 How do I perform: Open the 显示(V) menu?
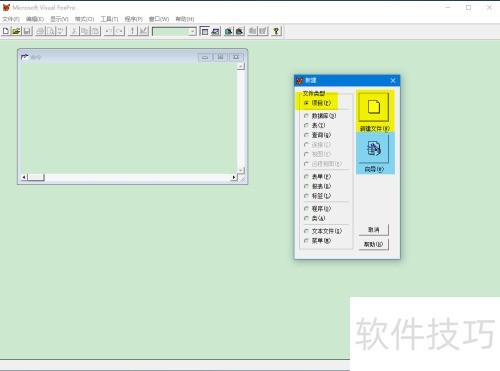(x=59, y=19)
